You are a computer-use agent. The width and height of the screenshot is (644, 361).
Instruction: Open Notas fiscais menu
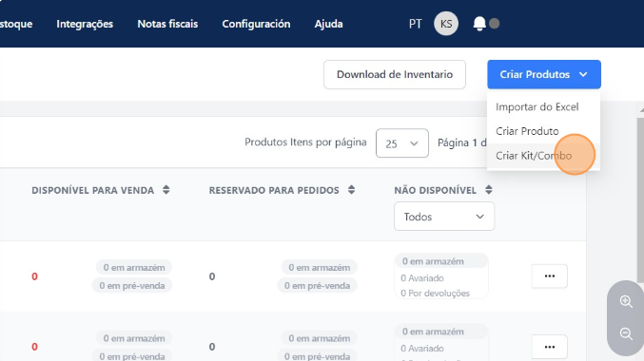click(x=167, y=24)
